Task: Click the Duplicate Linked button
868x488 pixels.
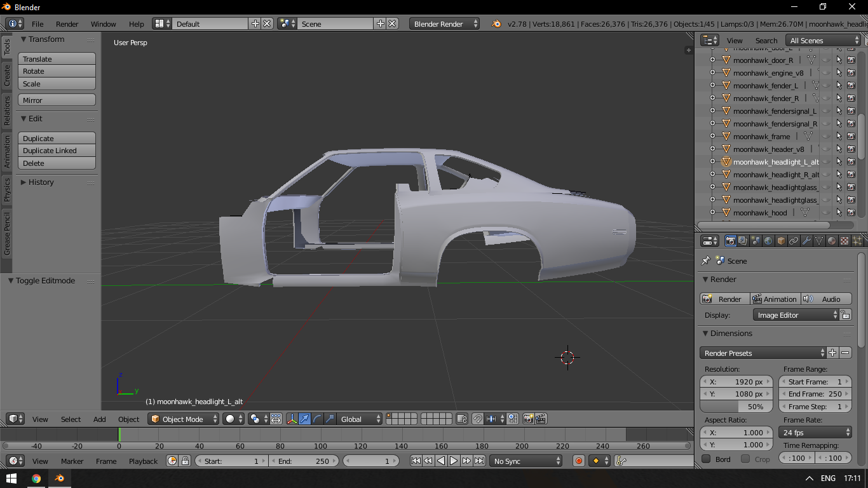Action: pyautogui.click(x=57, y=151)
